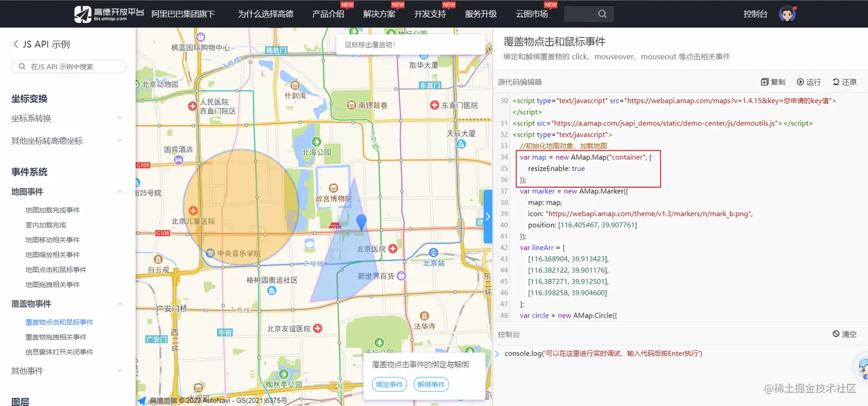The image size is (868, 406).
Task: Click the 鼠标移出覆盖物 message box
Action: [x=411, y=45]
